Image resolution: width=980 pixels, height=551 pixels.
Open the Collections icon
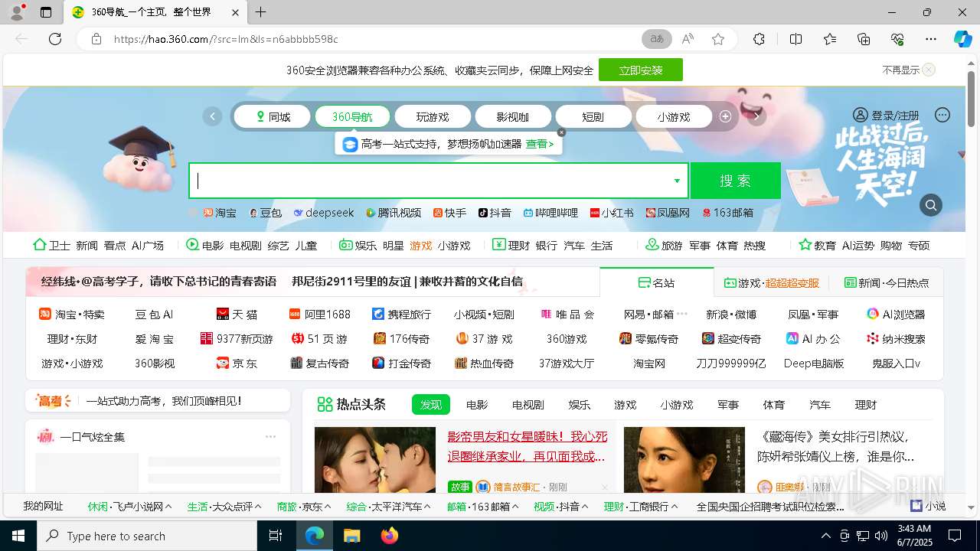pos(864,39)
